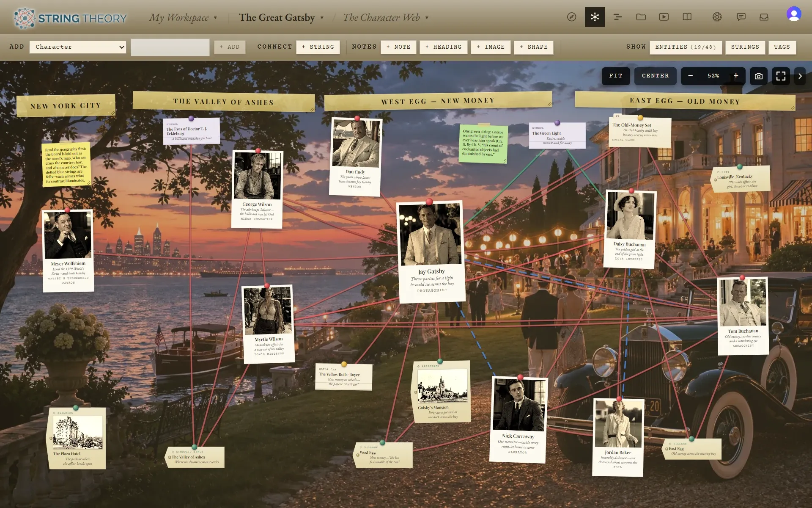Image resolution: width=812 pixels, height=508 pixels.
Task: Open the outline list view icon
Action: click(617, 17)
